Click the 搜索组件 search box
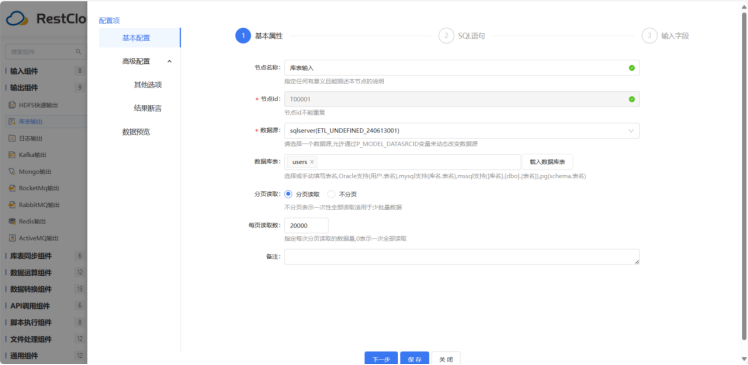The image size is (748, 365). [45, 52]
